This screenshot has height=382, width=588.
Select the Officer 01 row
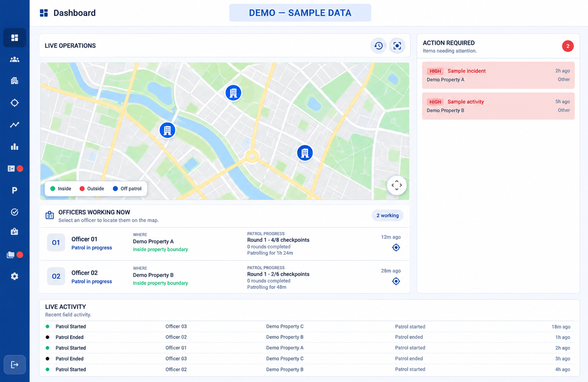[x=224, y=244]
